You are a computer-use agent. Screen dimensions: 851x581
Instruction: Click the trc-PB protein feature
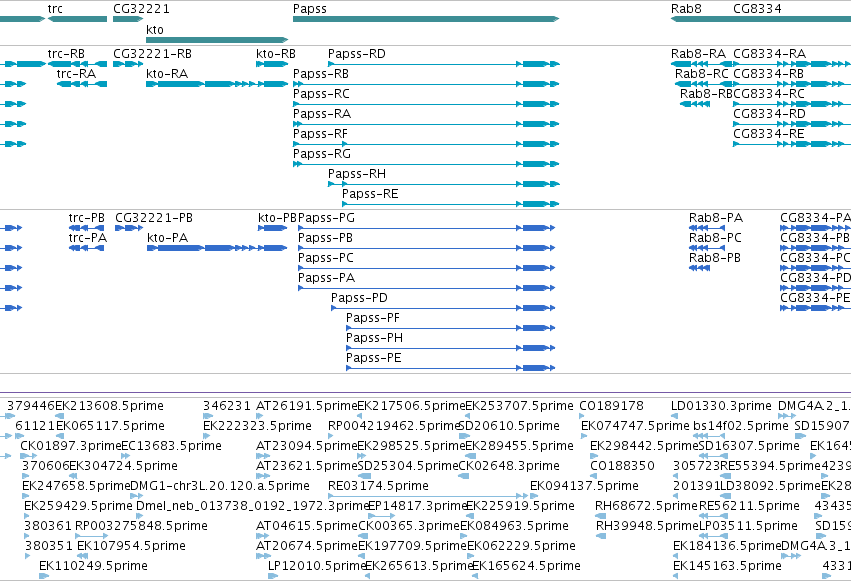click(87, 228)
